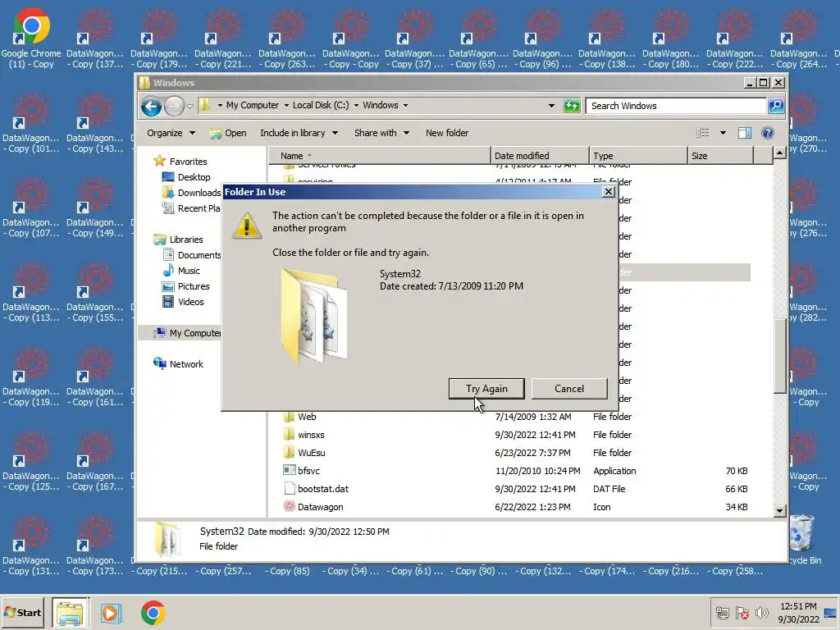
Task: Click the forward navigation arrow
Action: click(174, 106)
